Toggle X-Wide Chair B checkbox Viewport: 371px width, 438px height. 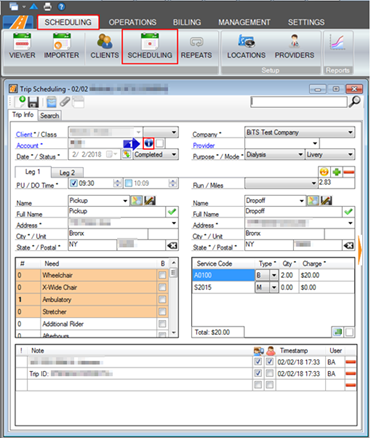point(162,287)
